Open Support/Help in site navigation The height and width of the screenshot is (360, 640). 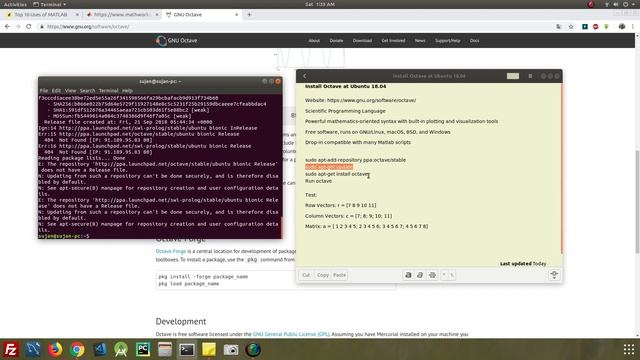(448, 41)
